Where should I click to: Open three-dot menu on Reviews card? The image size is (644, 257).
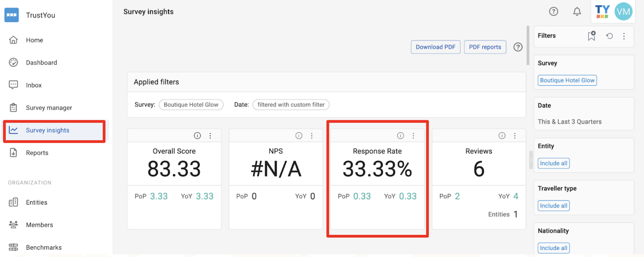click(515, 136)
